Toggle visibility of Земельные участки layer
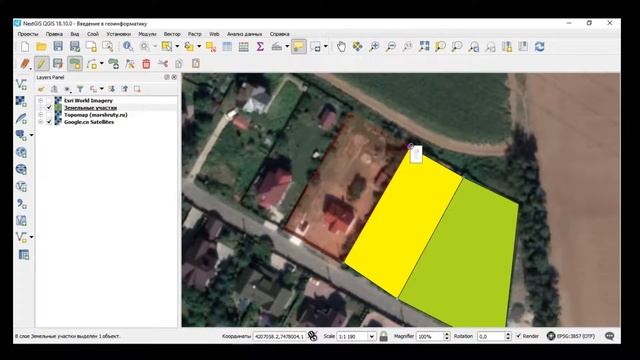This screenshot has width=640, height=360. 49,108
